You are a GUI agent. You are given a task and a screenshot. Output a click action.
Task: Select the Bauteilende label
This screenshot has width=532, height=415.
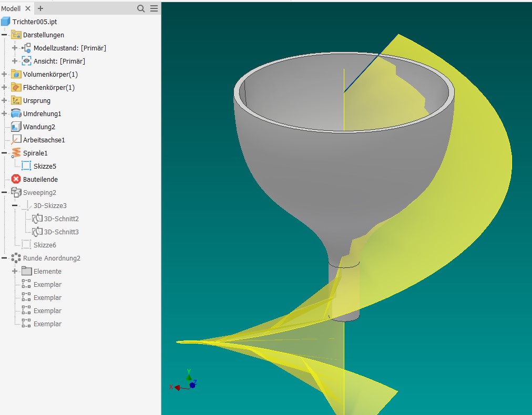(40, 179)
